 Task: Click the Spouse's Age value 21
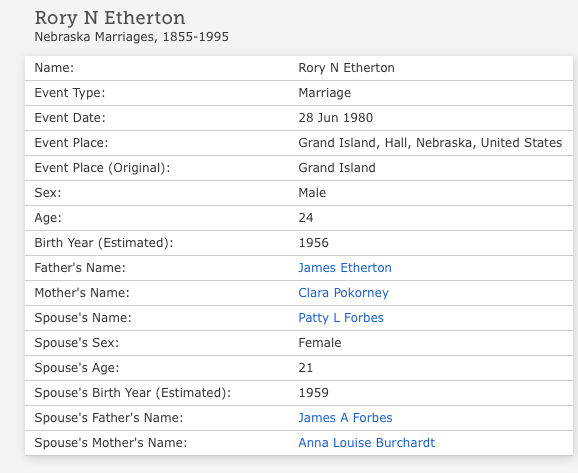[x=306, y=368]
